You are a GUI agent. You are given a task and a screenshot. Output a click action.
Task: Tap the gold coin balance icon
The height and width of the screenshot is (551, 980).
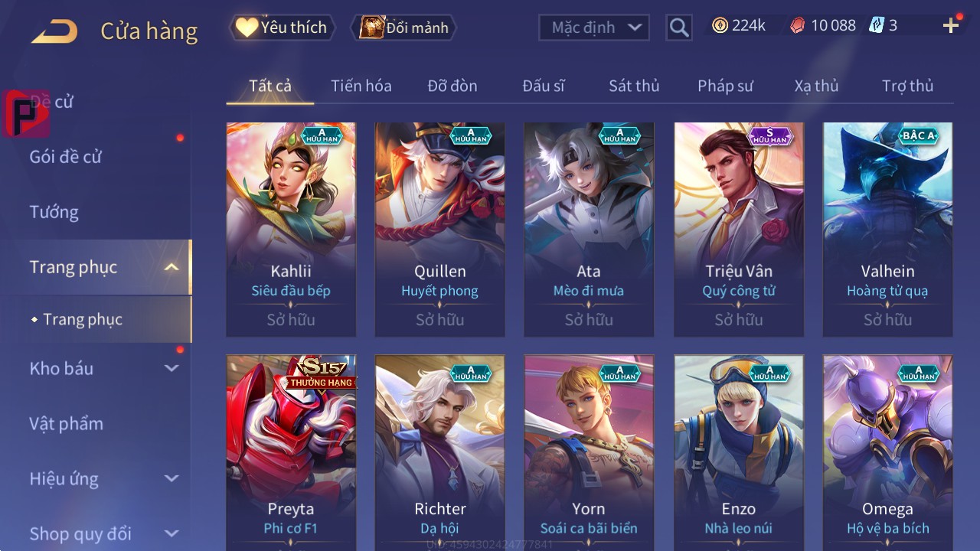[720, 25]
